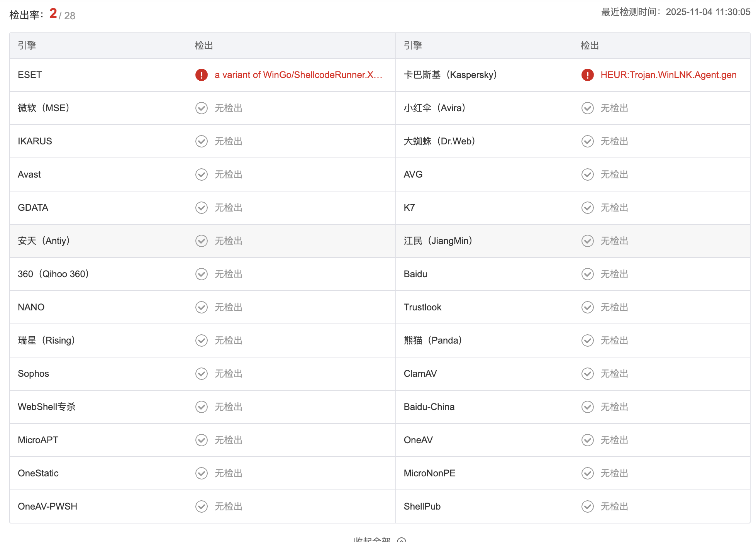The width and height of the screenshot is (756, 542).
Task: Collapse all results with 收起全部
Action: coord(372,539)
